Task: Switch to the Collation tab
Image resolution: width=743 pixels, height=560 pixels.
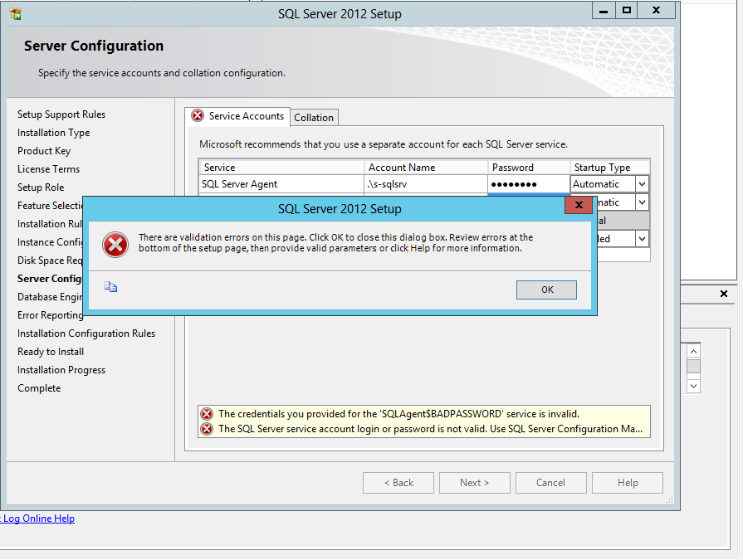Action: click(314, 118)
